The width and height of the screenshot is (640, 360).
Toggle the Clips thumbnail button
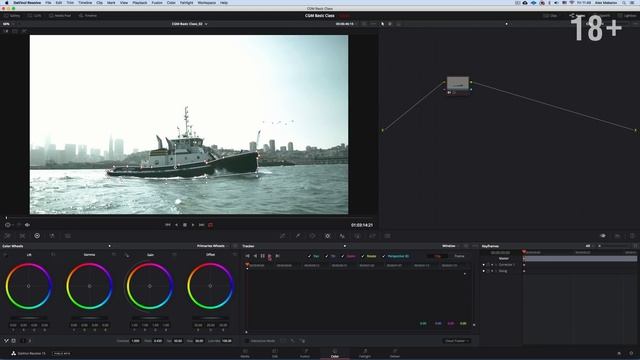[x=550, y=16]
